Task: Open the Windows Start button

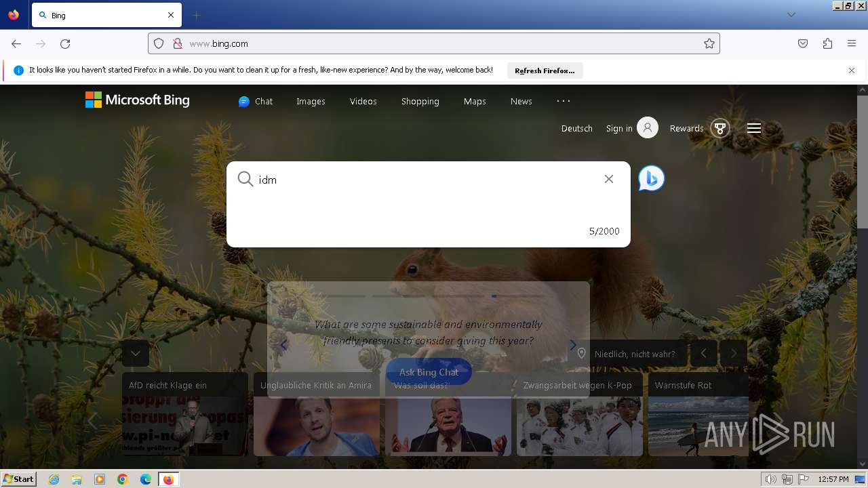Action: pyautogui.click(x=19, y=479)
